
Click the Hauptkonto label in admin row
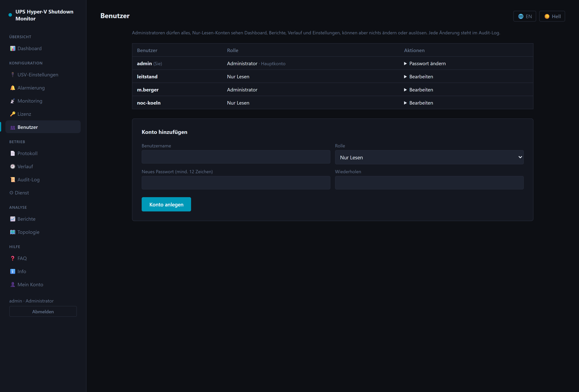(273, 64)
